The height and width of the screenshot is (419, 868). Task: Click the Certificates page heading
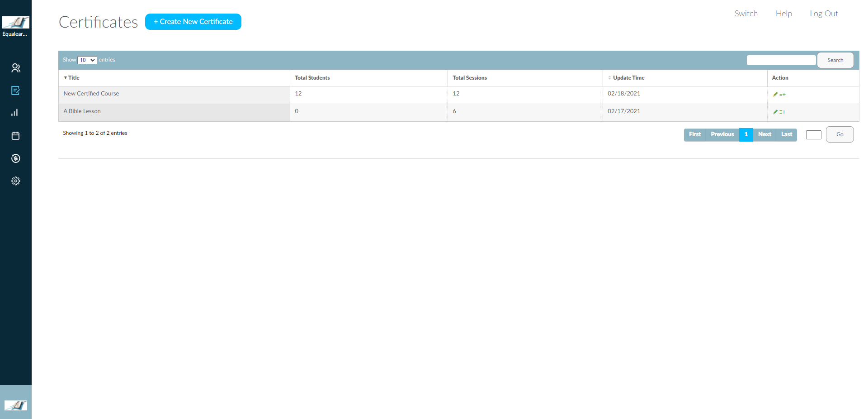[x=98, y=22]
